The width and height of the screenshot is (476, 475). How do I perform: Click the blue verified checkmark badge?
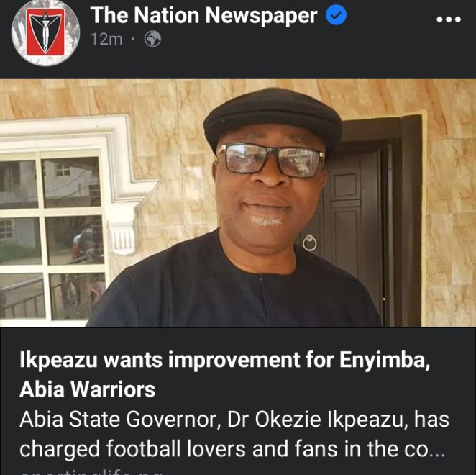pos(336,15)
